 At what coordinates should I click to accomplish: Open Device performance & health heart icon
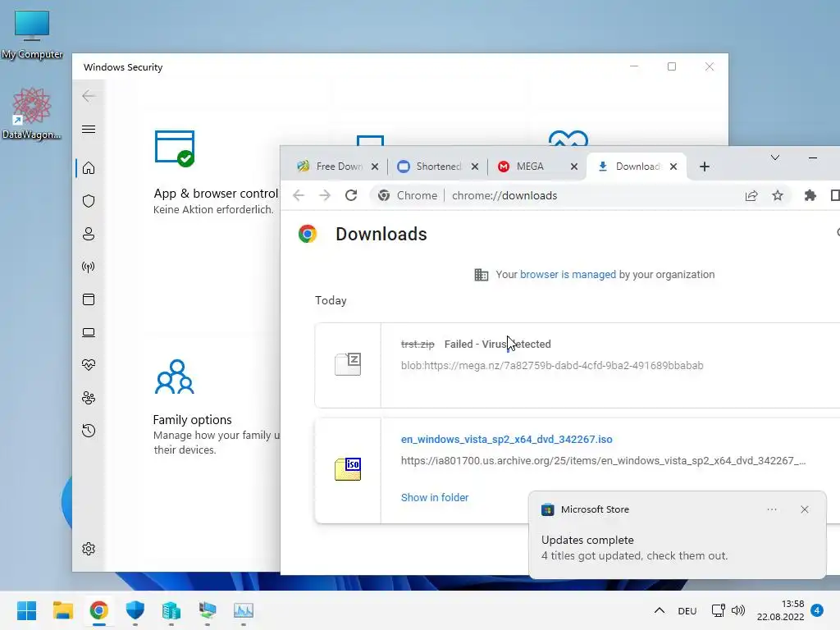tap(89, 365)
